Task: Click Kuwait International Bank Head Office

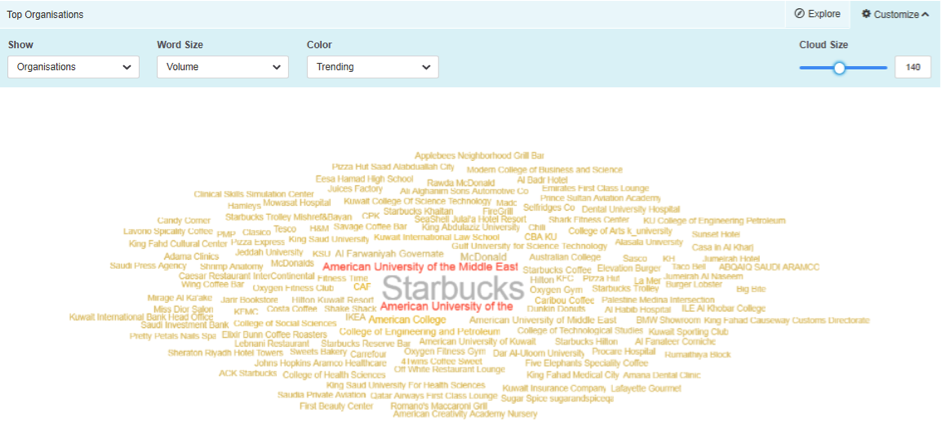Action: pos(141,317)
